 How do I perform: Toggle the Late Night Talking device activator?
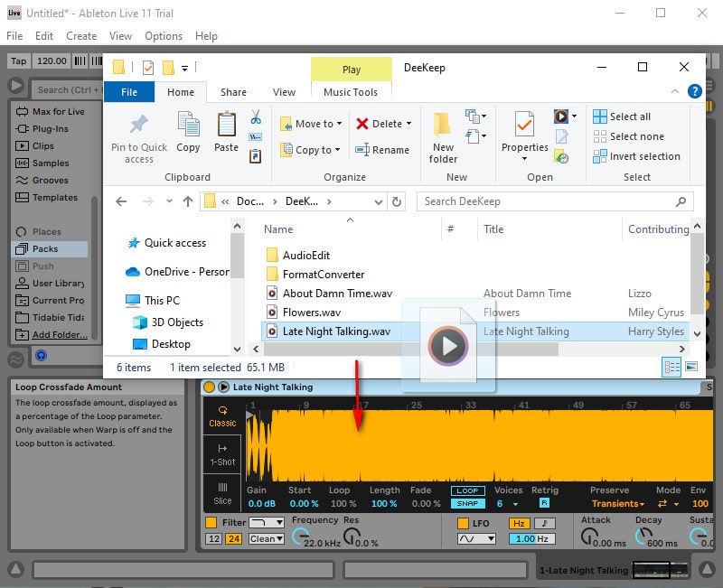pyautogui.click(x=209, y=387)
